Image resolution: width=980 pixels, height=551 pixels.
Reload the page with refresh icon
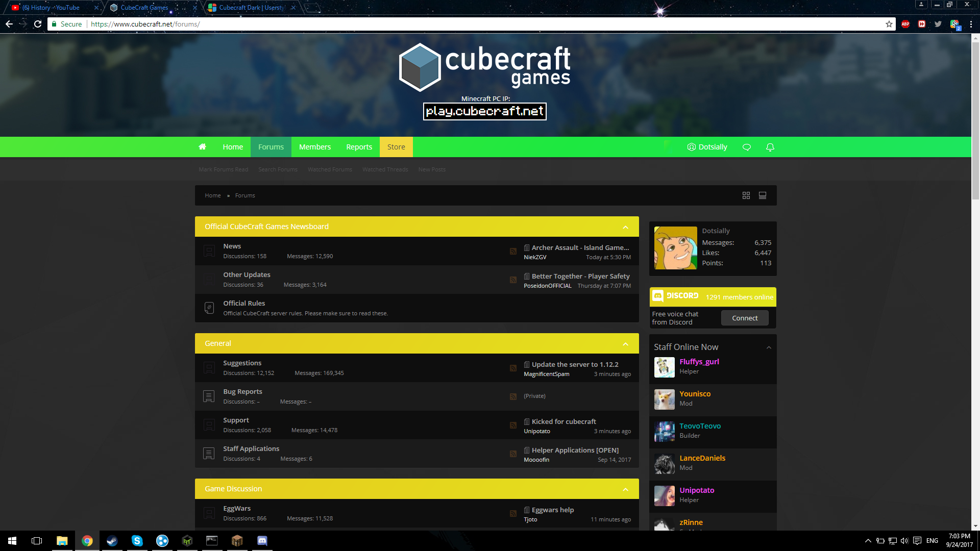pos(38,24)
